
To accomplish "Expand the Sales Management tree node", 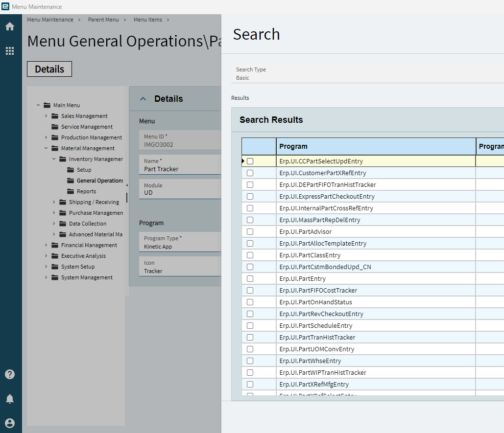I will [x=46, y=116].
